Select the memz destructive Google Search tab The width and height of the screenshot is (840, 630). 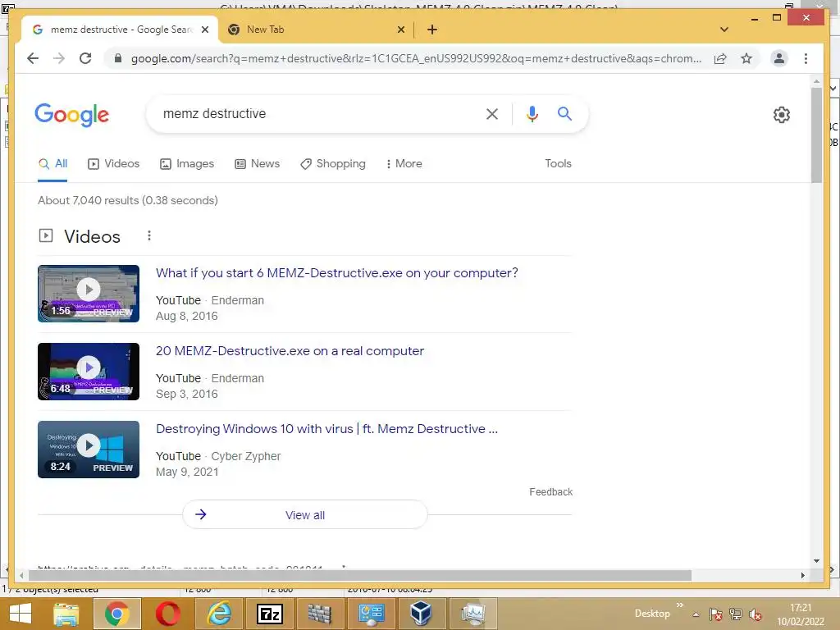coord(121,30)
